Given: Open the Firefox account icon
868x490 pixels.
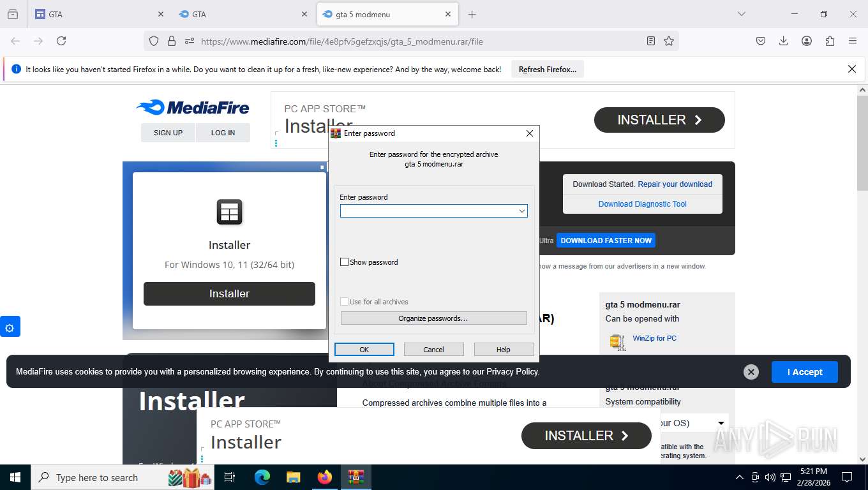Looking at the screenshot, I should click(807, 41).
